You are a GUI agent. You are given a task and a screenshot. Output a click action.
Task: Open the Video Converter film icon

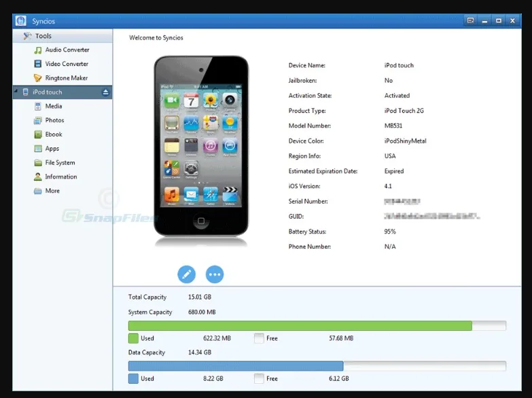coord(38,64)
